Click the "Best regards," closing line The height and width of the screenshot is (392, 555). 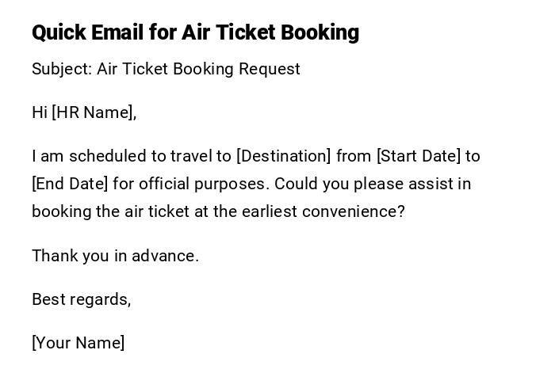click(81, 299)
